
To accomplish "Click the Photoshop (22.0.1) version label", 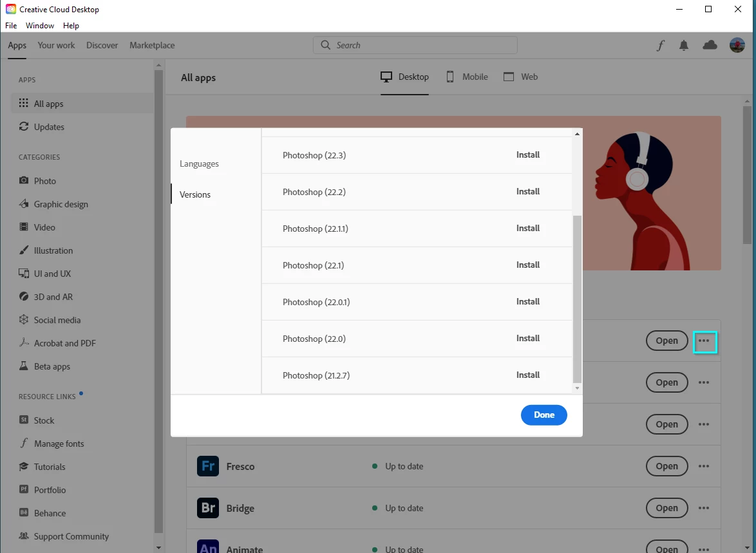I will [x=316, y=302].
